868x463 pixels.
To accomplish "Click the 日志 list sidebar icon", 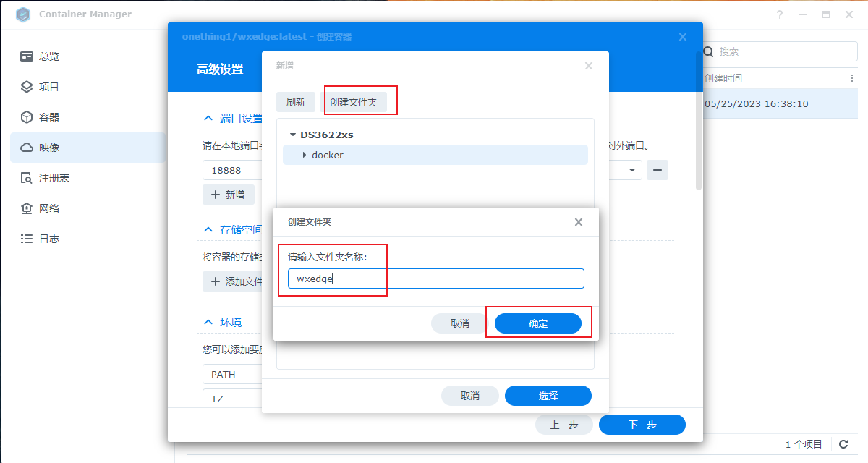I will click(27, 239).
